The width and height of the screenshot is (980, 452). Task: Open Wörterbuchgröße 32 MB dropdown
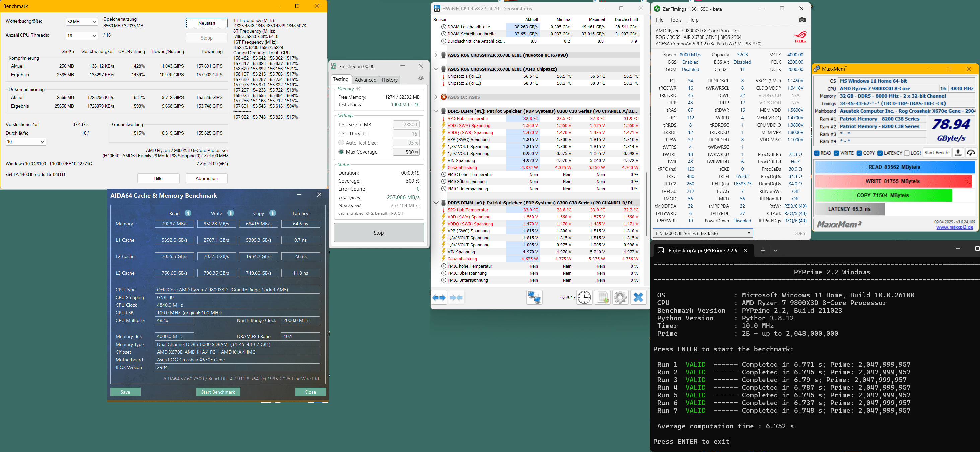pyautogui.click(x=82, y=22)
